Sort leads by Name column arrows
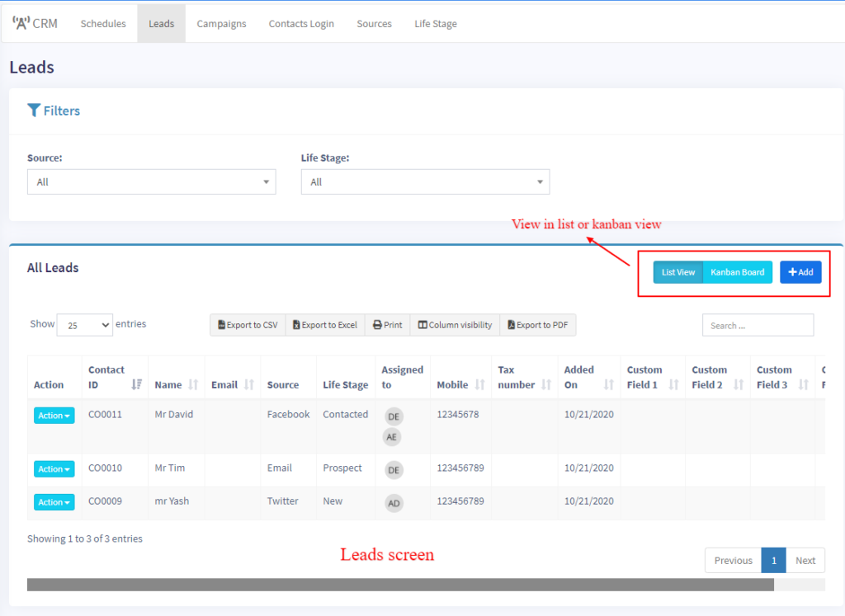This screenshot has height=616, width=845. (193, 384)
